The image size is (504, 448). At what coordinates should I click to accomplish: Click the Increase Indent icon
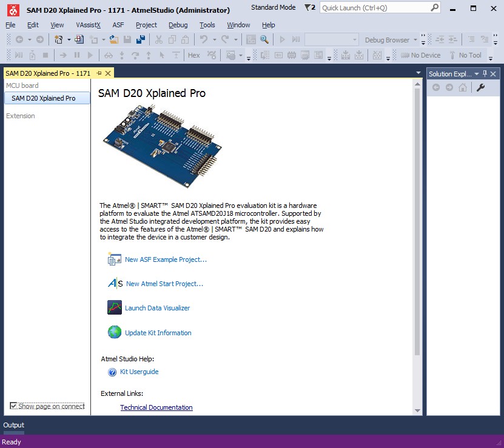click(x=452, y=39)
